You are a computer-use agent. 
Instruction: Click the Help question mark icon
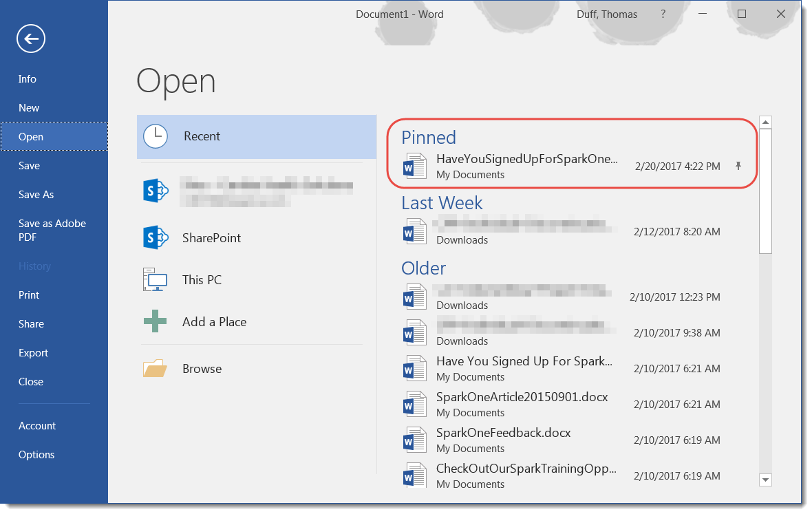(662, 14)
